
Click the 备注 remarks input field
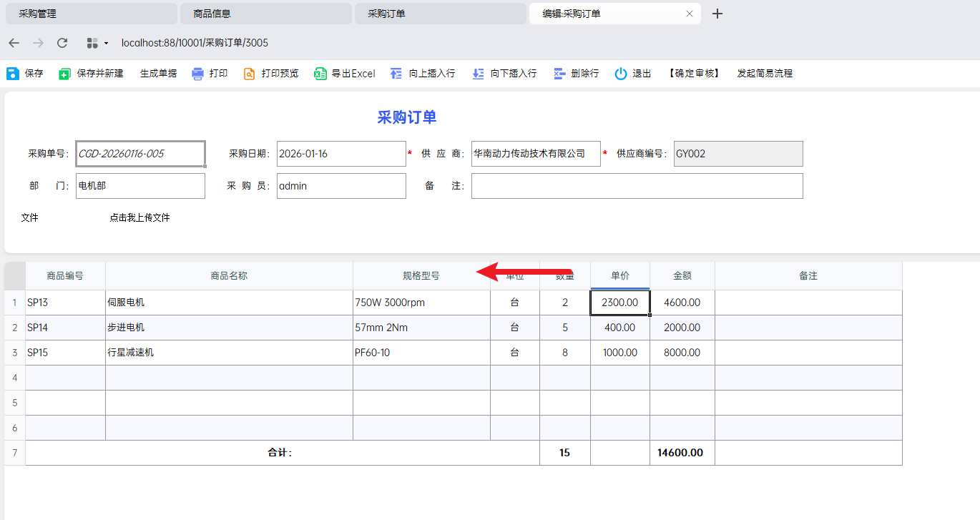tap(637, 186)
